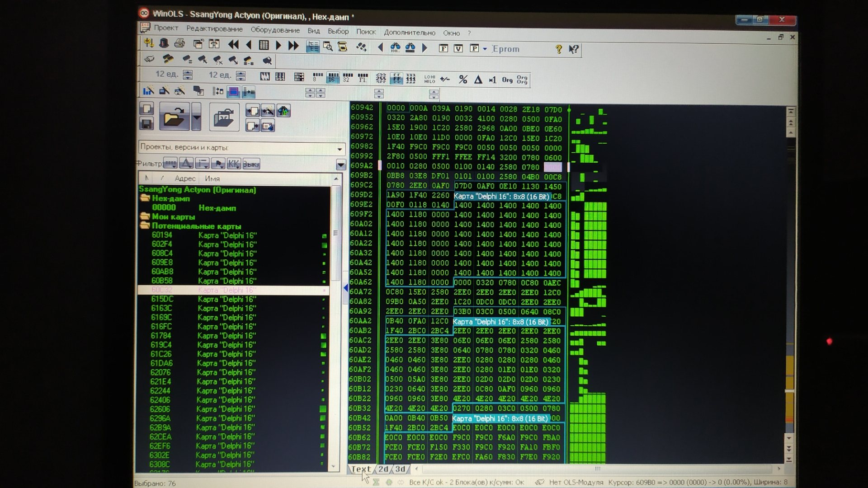Switch to the 3d view tab
Screen dimensions: 868x488
click(x=400, y=469)
